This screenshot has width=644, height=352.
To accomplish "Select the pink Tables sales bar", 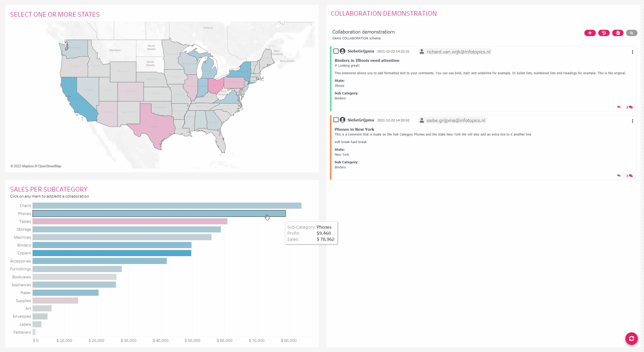I will click(x=130, y=221).
